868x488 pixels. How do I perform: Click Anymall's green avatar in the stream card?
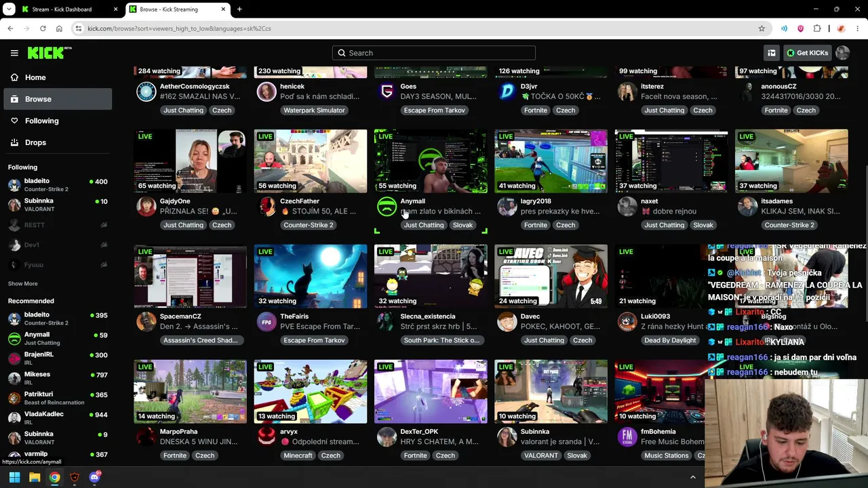coord(387,207)
